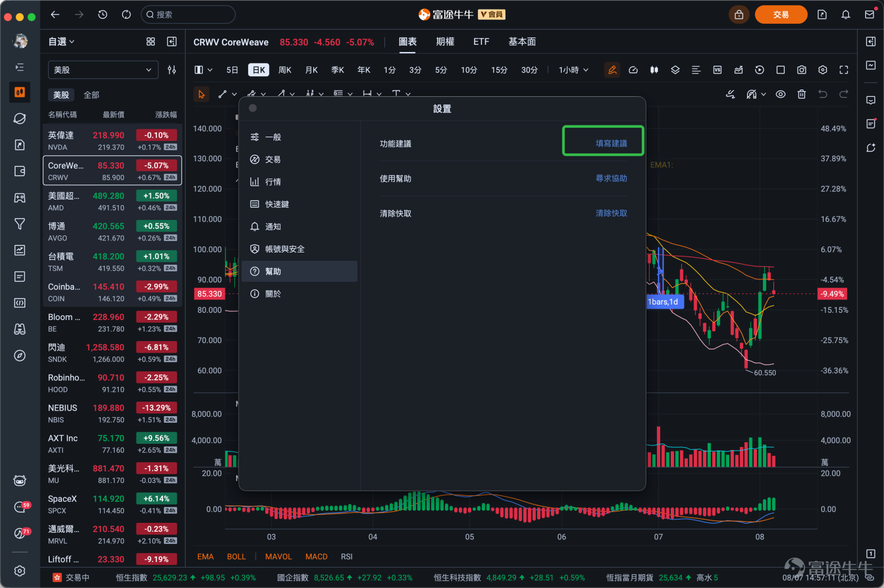Image resolution: width=884 pixels, height=588 pixels.
Task: Click the history clock icon in title bar
Action: pos(103,15)
